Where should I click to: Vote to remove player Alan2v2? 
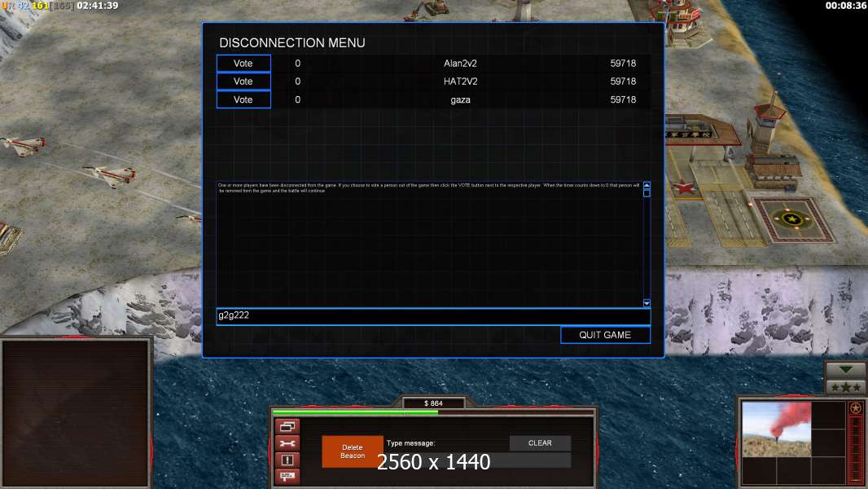click(243, 63)
